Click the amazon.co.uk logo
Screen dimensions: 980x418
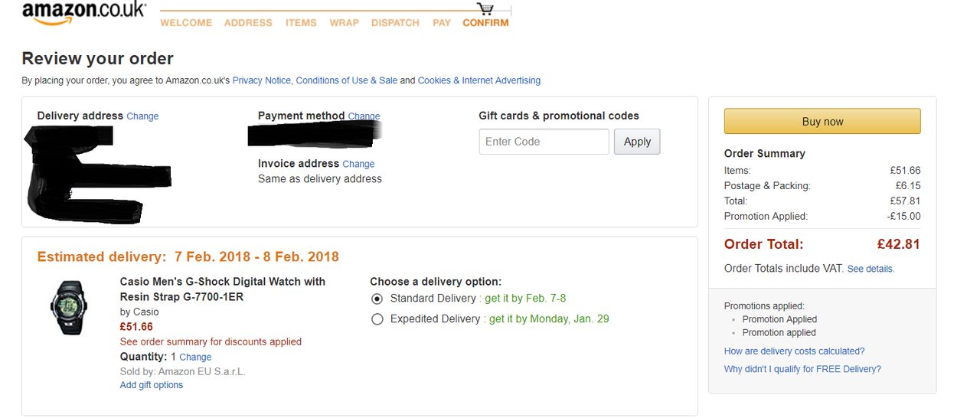point(83,13)
